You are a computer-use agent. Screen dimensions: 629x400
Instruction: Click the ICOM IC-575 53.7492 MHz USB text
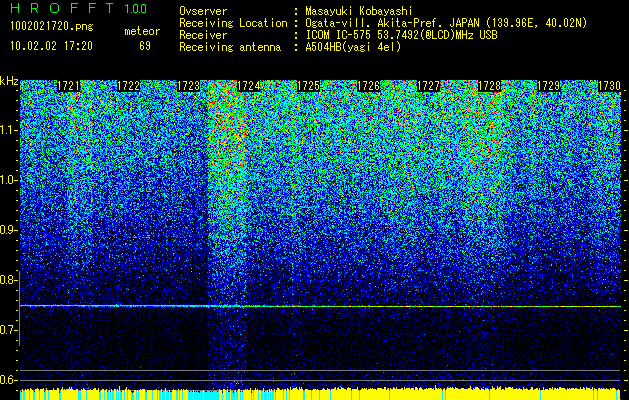click(x=402, y=35)
